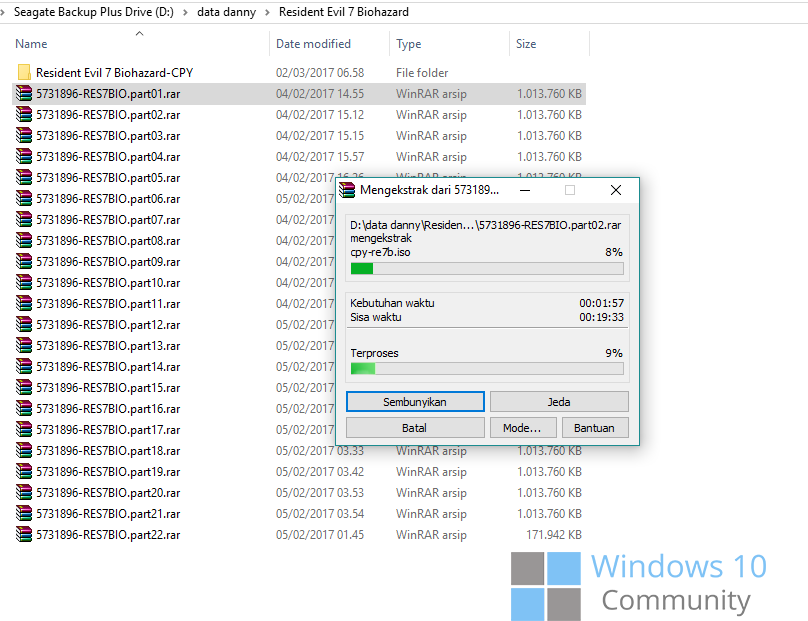
Task: Select the part08.rar archive icon
Action: click(24, 241)
